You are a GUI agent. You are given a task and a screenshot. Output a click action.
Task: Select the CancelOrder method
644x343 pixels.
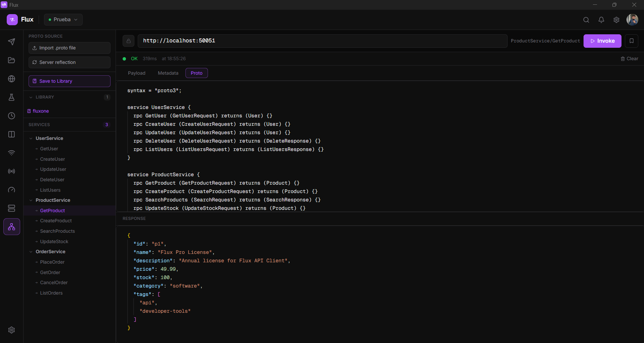[x=54, y=282]
